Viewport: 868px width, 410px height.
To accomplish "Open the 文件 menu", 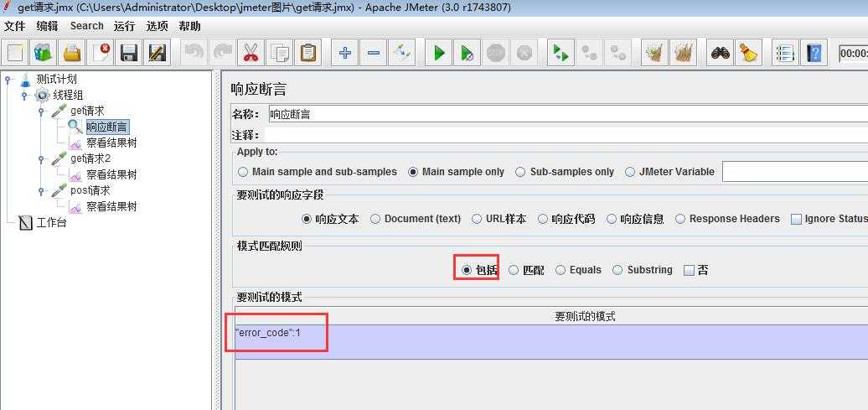I will [15, 26].
